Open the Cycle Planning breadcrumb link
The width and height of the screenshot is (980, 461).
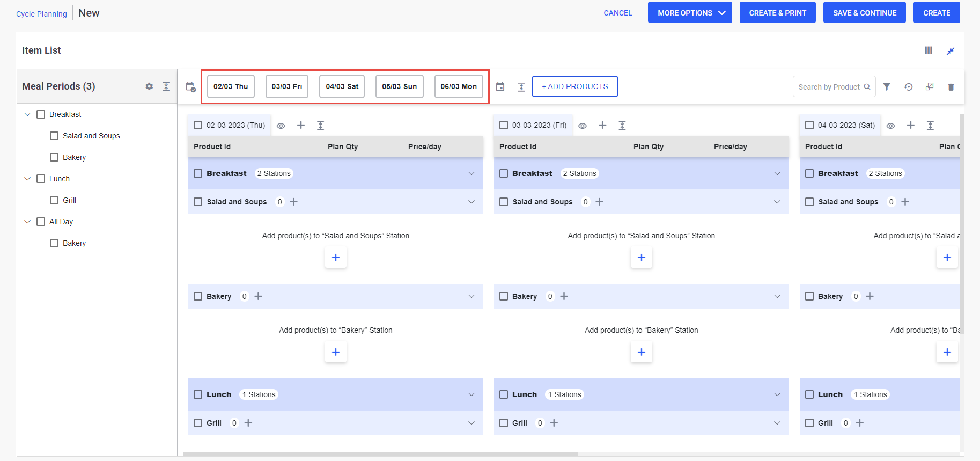click(41, 14)
